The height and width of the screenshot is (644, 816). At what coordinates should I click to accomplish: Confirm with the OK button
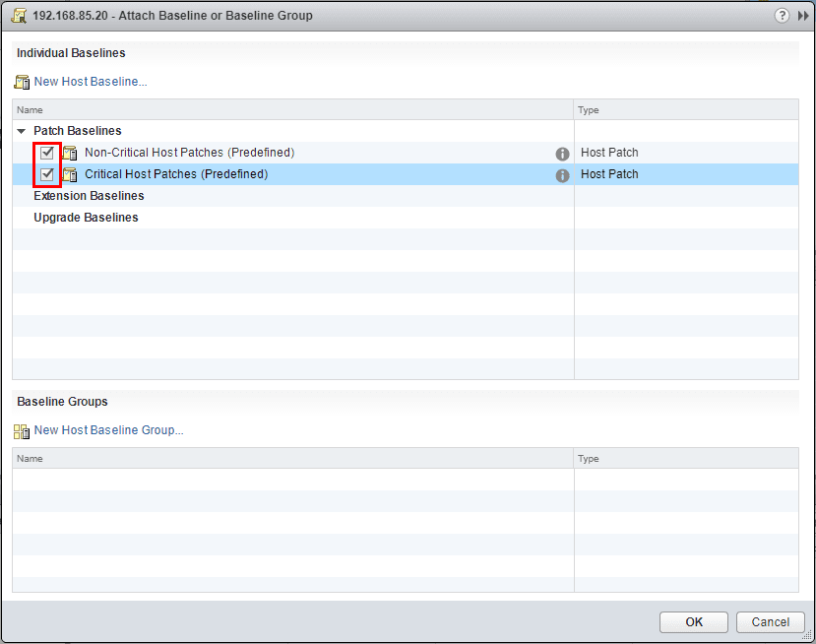[694, 622]
